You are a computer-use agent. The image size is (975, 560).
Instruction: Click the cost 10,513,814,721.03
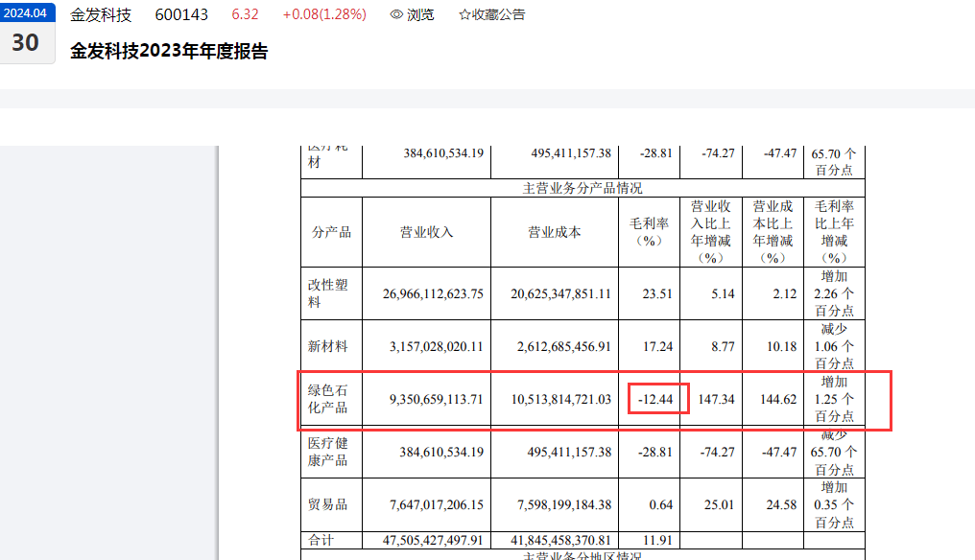pyautogui.click(x=561, y=400)
